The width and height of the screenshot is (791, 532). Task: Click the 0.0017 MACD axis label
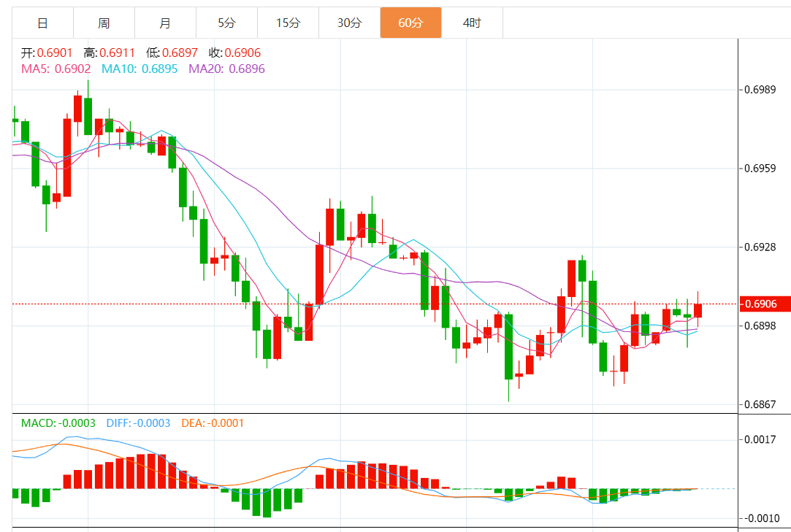(x=760, y=440)
